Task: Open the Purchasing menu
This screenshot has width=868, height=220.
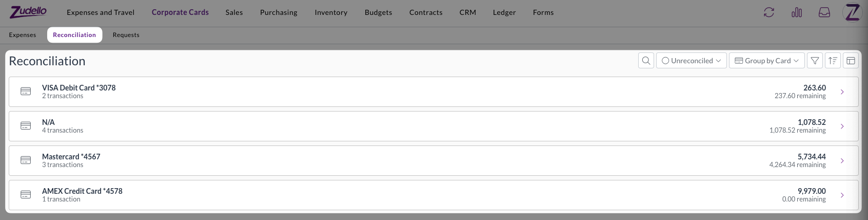Action: (x=279, y=12)
